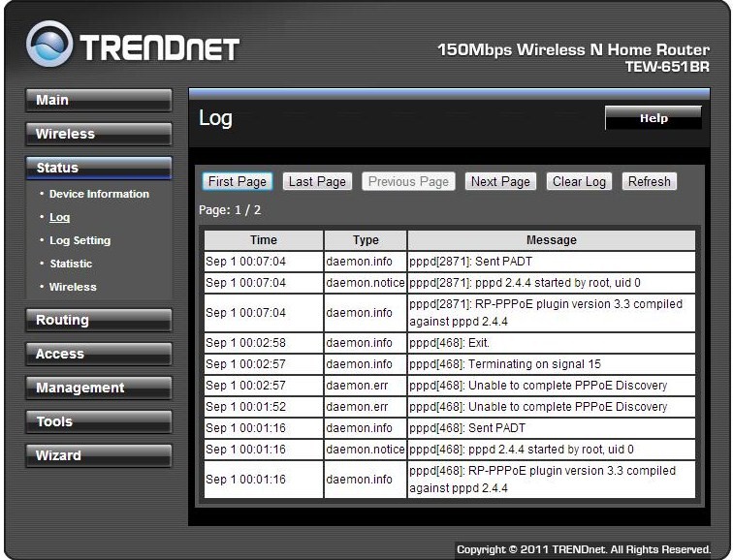733x560 pixels.
Task: Advance to Next Page of log
Action: [x=500, y=181]
